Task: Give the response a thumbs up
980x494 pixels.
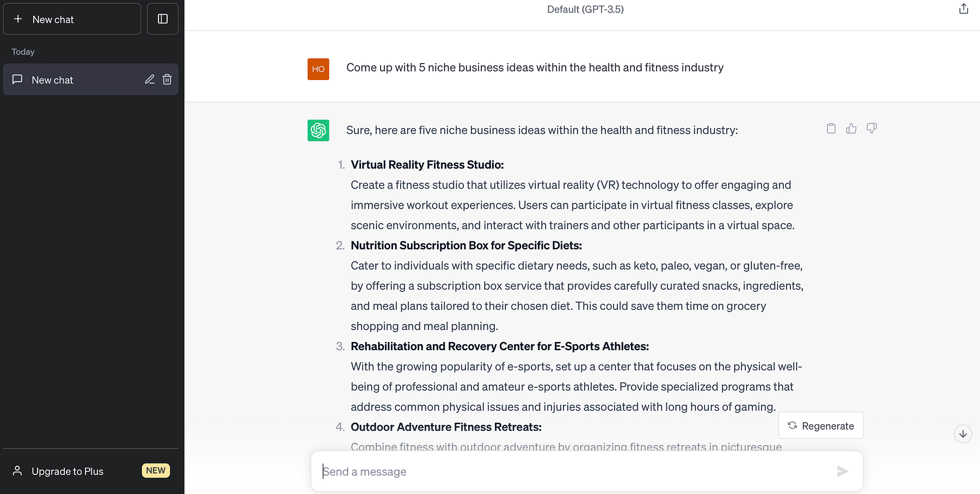Action: [x=850, y=128]
